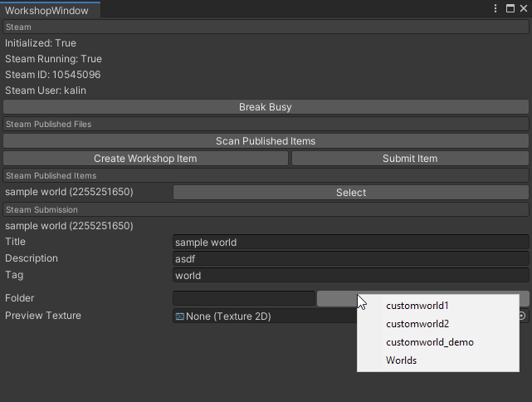Focus the Description field containing asdf
Viewport: 532px width, 402px height.
pos(350,259)
